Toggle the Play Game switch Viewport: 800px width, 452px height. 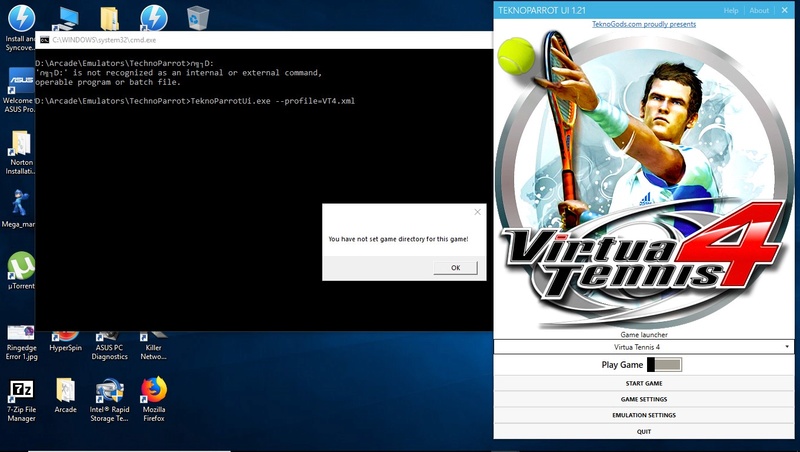click(664, 364)
